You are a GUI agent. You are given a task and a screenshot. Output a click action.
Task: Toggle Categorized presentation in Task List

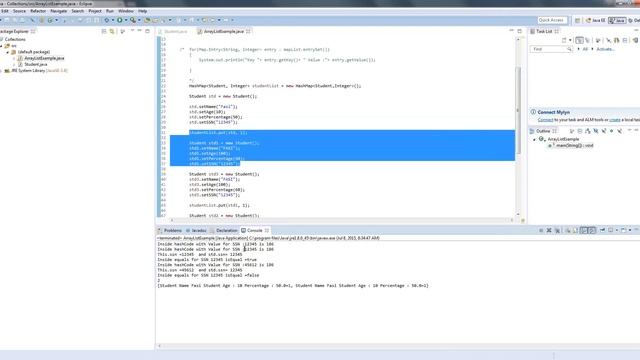point(579,40)
